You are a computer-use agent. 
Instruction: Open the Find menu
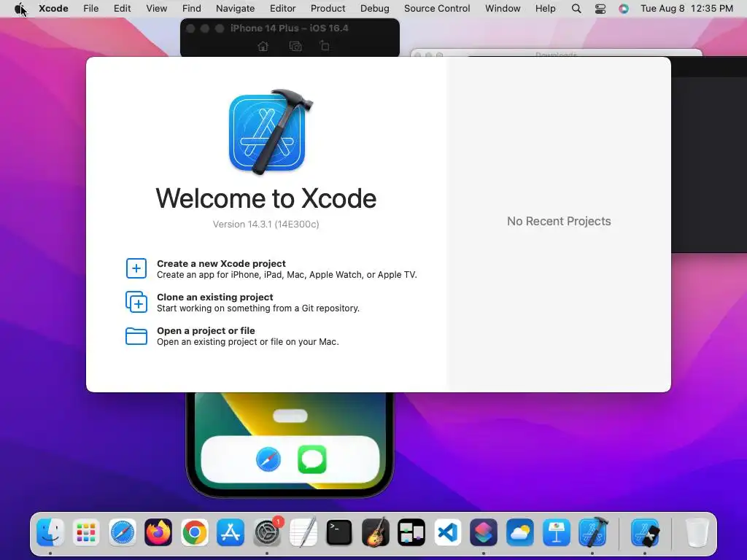pyautogui.click(x=192, y=9)
